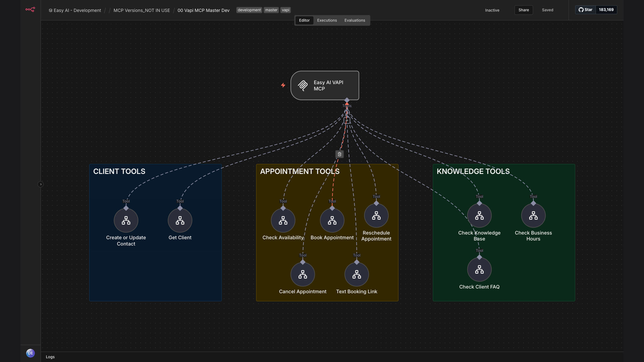
Task: Click the development tag
Action: click(x=249, y=10)
